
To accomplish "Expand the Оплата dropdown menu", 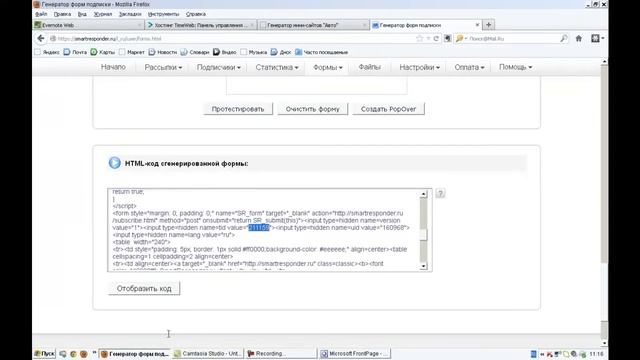I will tap(469, 67).
